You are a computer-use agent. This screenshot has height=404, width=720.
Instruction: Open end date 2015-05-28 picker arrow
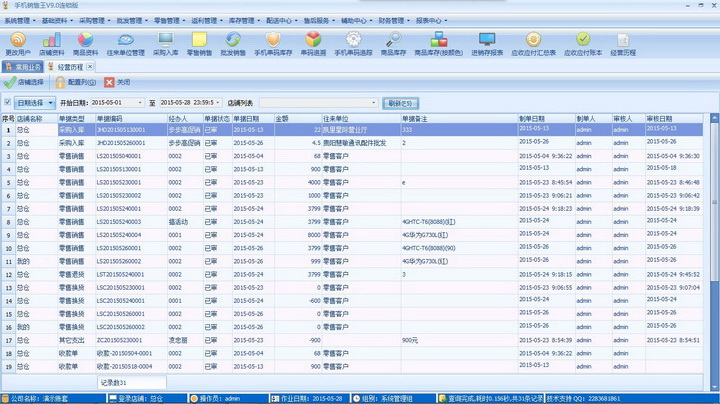218,103
